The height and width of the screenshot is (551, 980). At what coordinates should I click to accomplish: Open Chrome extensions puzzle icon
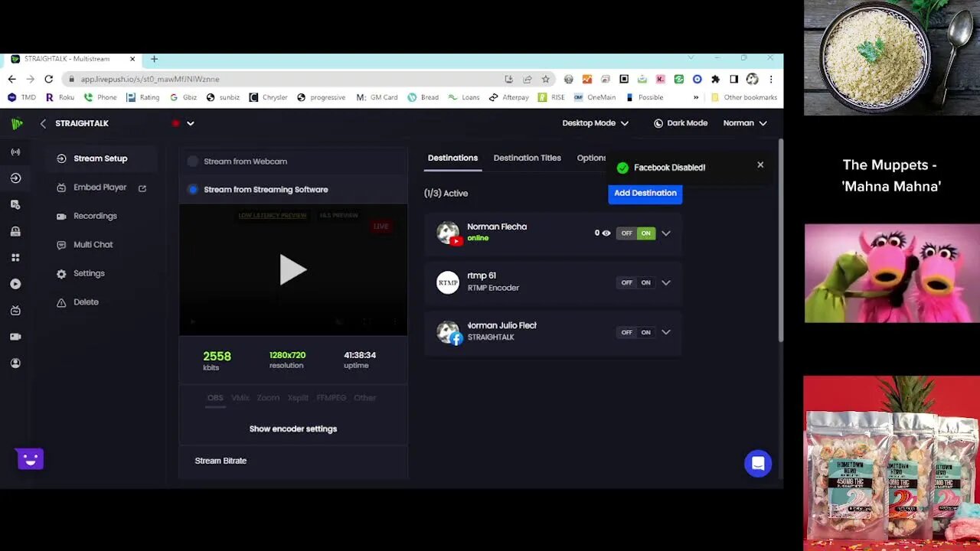click(716, 79)
